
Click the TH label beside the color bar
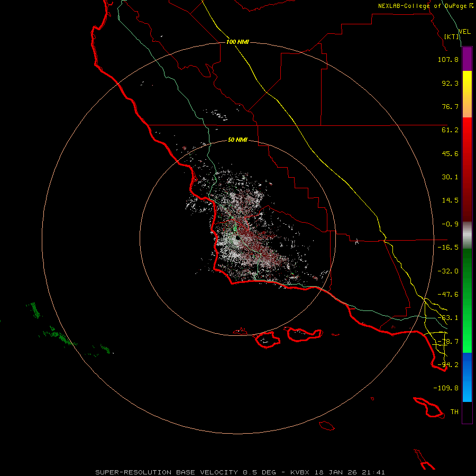tap(454, 411)
